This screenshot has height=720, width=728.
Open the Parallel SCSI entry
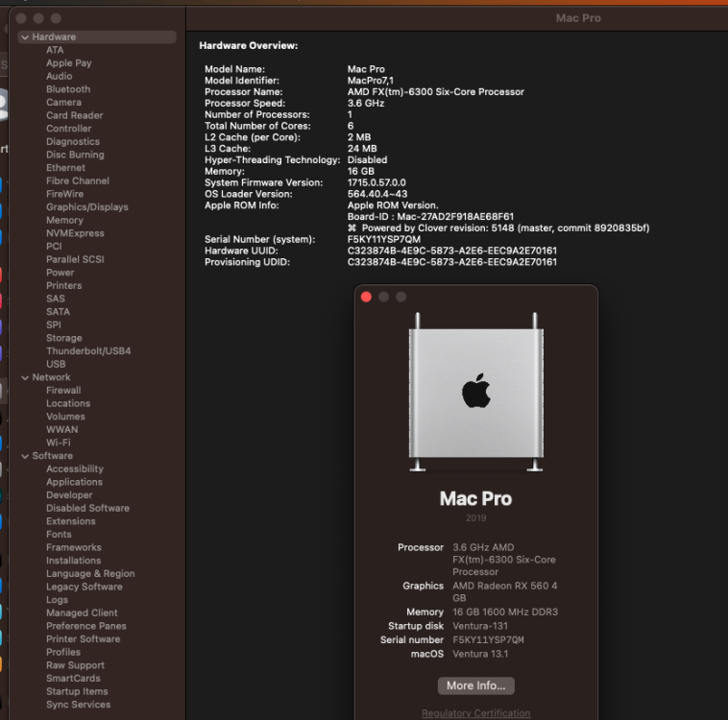point(75,259)
